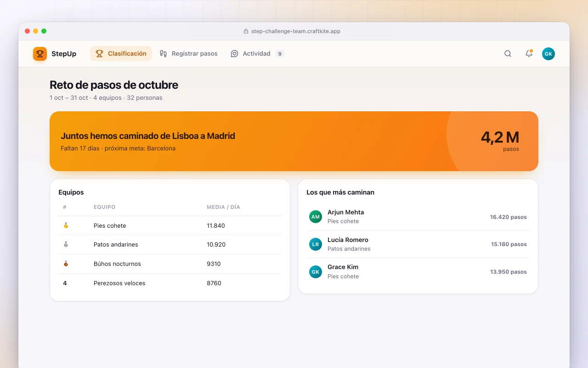Click the StepUp brand name
The image size is (588, 368).
point(64,54)
